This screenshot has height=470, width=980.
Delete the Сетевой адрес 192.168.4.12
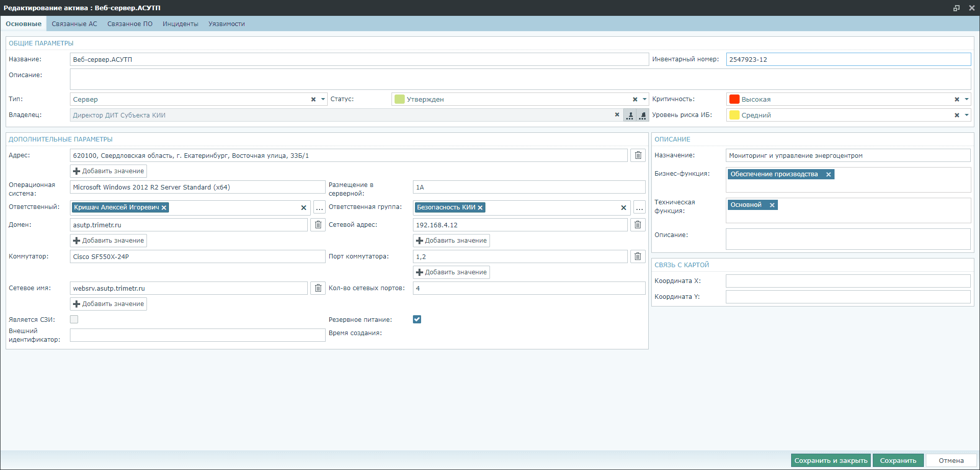638,225
